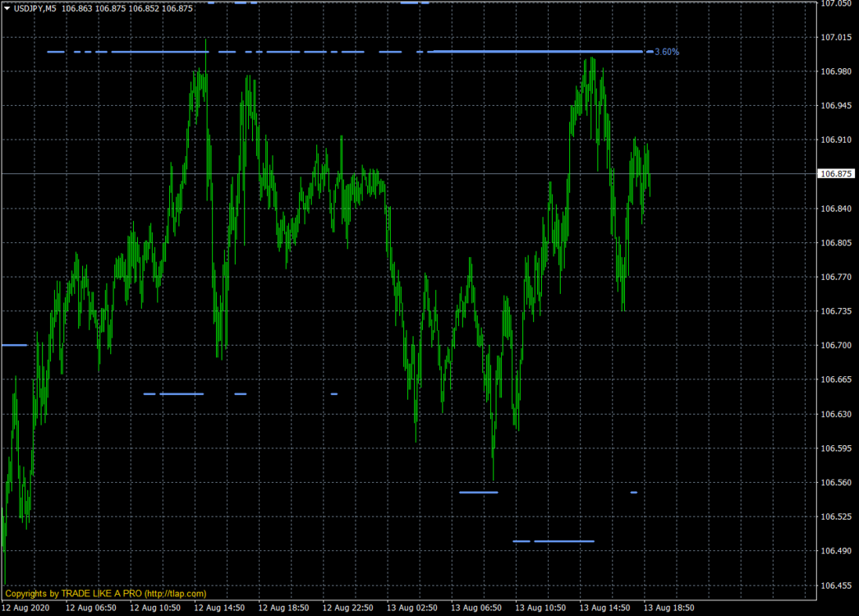The height and width of the screenshot is (616, 859).
Task: Click the 106.735 price axis label
Action: pos(836,310)
